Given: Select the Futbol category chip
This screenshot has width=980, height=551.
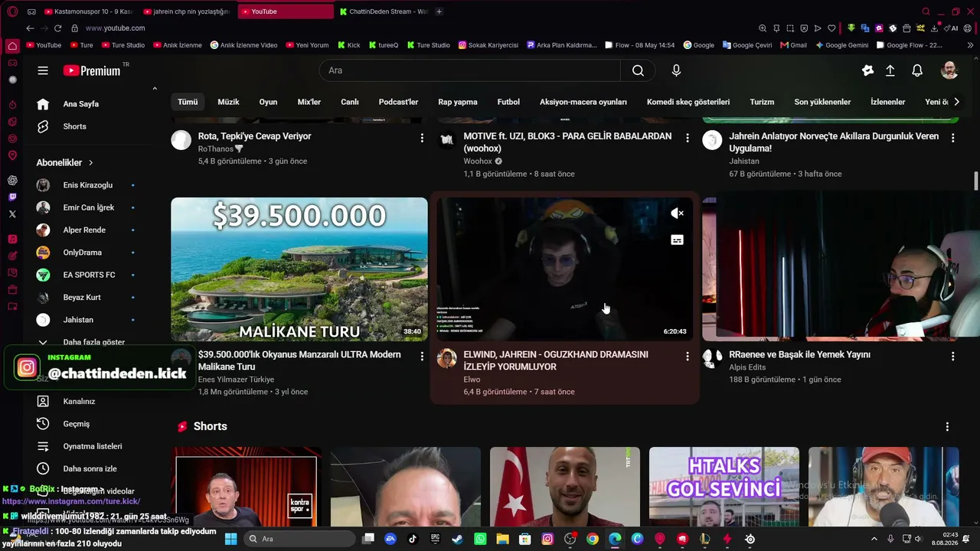Looking at the screenshot, I should tap(508, 102).
